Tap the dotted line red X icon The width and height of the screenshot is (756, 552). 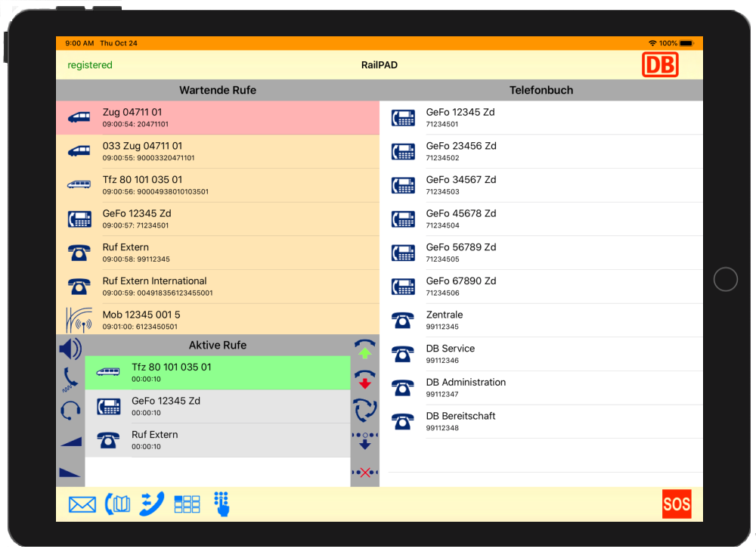[365, 473]
